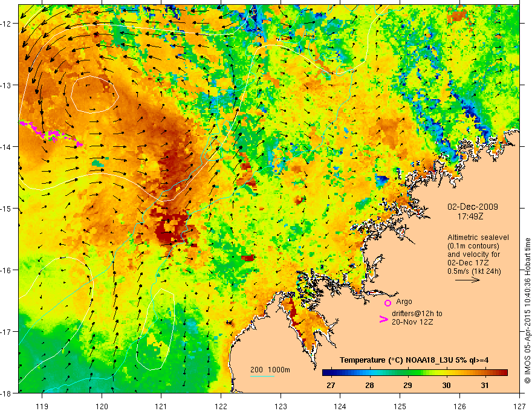This screenshot has height=411, width=532.
Task: Click the longitude axis label 127
Action: pyautogui.click(x=519, y=406)
